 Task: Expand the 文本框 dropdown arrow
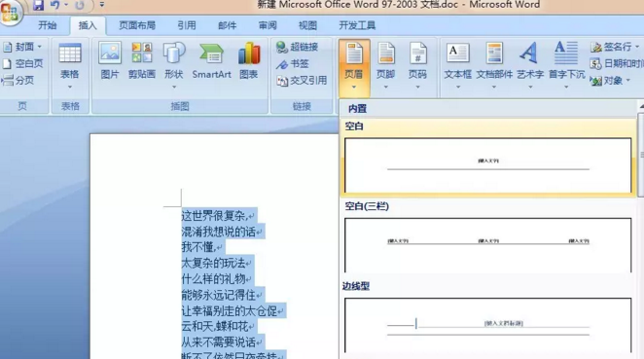coord(457,87)
